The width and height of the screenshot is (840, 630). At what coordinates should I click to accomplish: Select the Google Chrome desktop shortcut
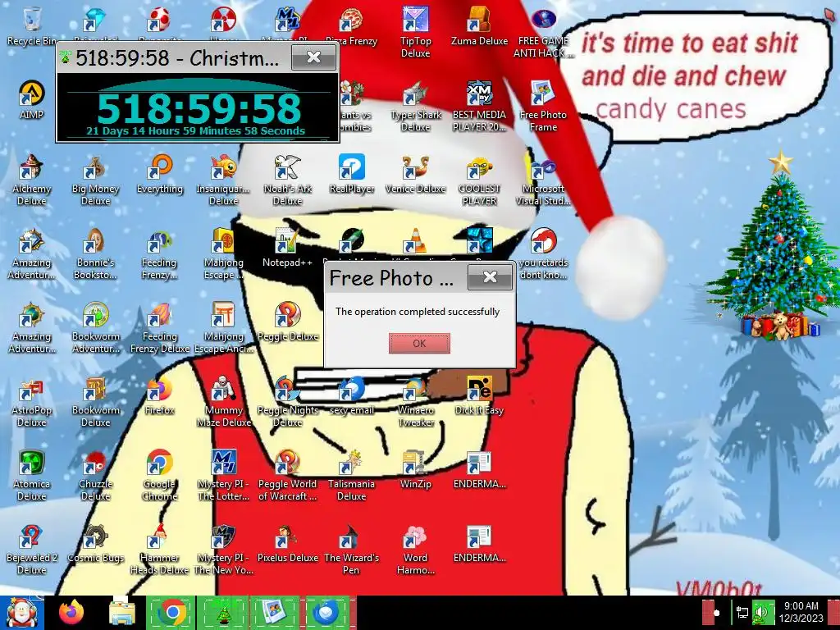click(x=160, y=476)
